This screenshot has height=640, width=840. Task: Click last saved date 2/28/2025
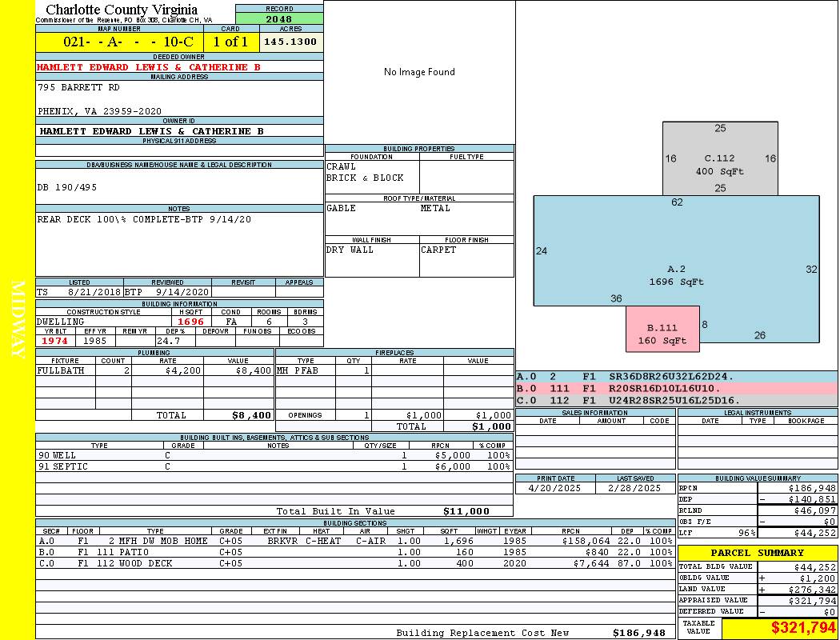coord(635,489)
